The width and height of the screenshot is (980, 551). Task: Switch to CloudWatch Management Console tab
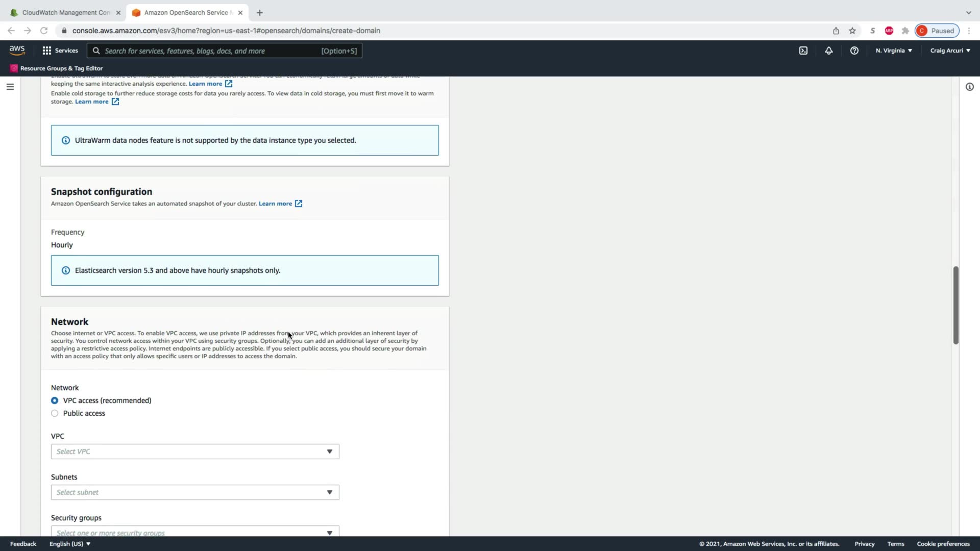tap(65, 12)
